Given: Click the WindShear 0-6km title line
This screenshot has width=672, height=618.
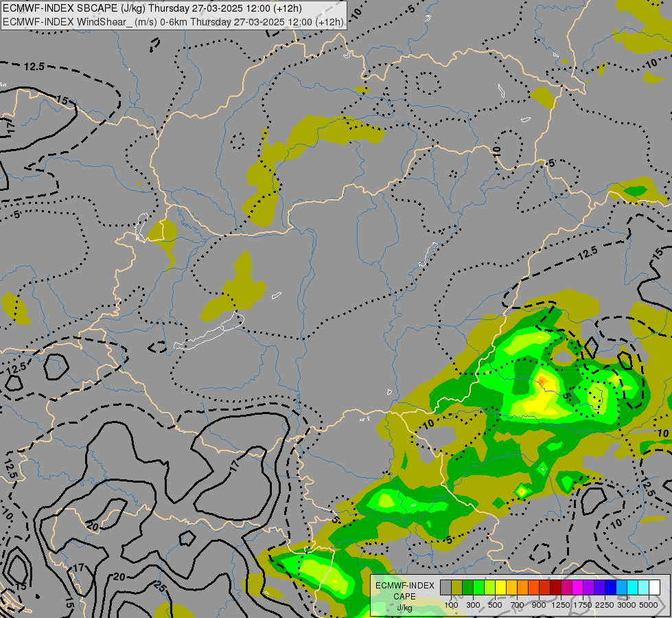Looking at the screenshot, I should point(173,22).
